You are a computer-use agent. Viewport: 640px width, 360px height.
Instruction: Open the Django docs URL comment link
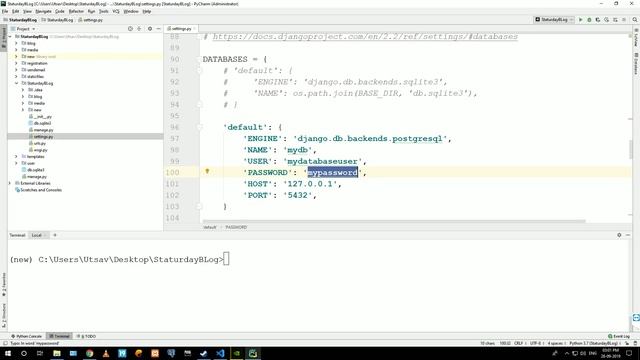click(365, 36)
